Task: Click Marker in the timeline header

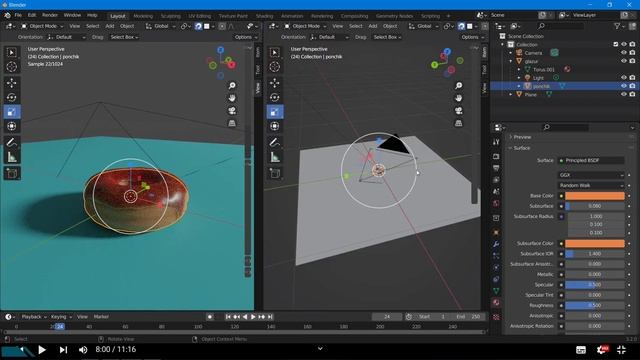Action: click(x=101, y=317)
